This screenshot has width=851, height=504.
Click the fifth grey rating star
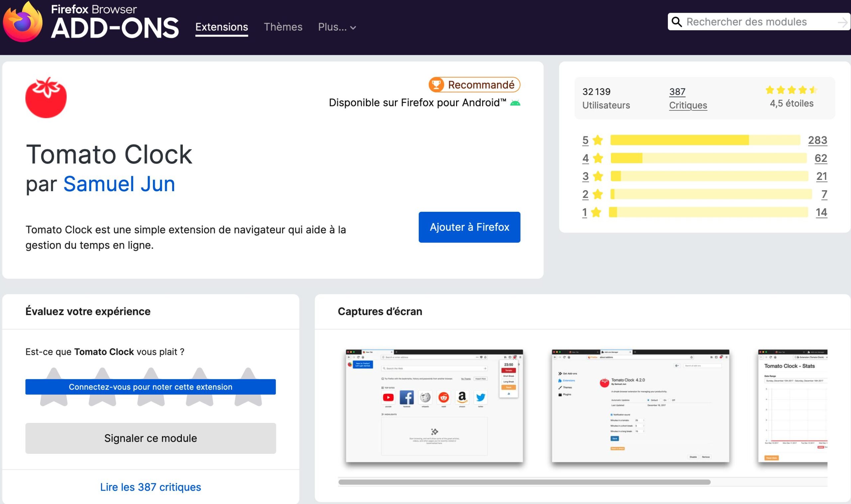pyautogui.click(x=248, y=387)
